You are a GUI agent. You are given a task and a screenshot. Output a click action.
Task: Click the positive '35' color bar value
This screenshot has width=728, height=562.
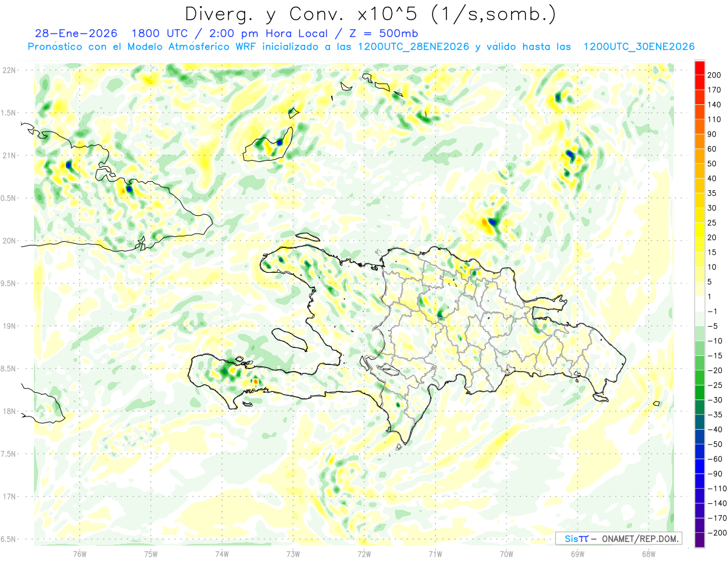(712, 193)
